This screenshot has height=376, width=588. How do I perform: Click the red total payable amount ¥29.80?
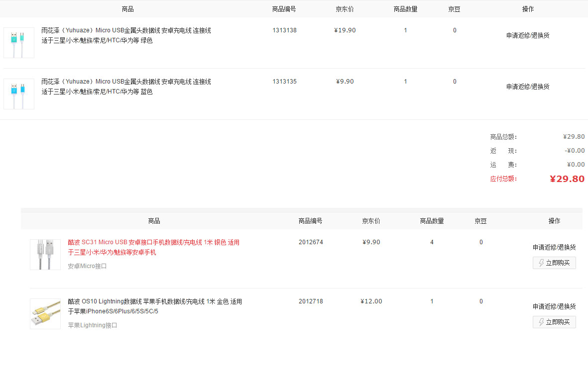[x=567, y=179]
